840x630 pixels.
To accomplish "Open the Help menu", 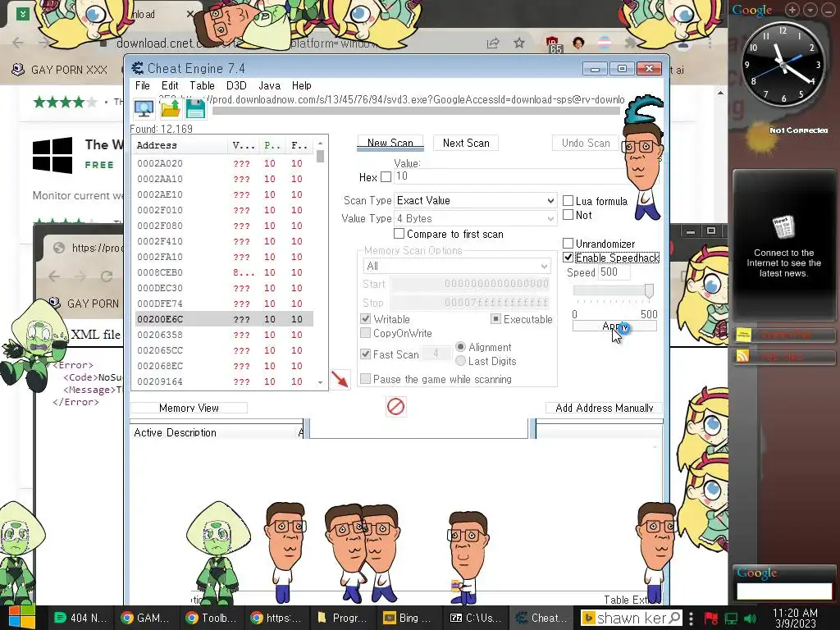I will (302, 85).
